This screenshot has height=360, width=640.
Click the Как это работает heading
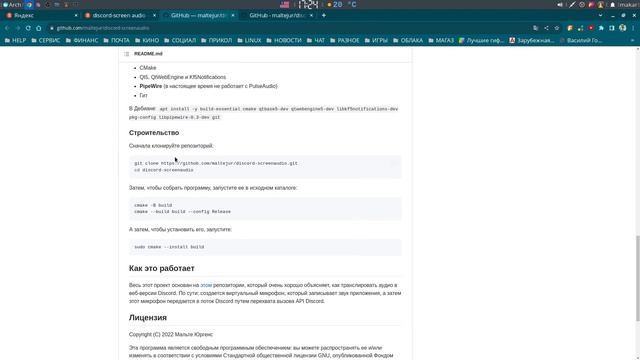(162, 268)
